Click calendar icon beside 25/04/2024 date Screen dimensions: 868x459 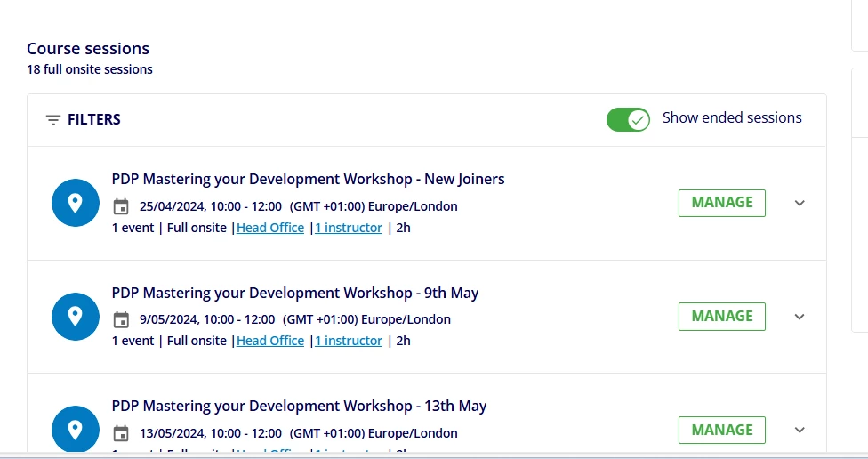pyautogui.click(x=122, y=206)
